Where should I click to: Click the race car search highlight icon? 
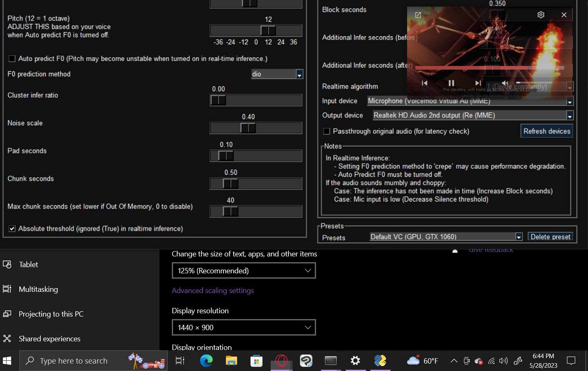coord(147,361)
